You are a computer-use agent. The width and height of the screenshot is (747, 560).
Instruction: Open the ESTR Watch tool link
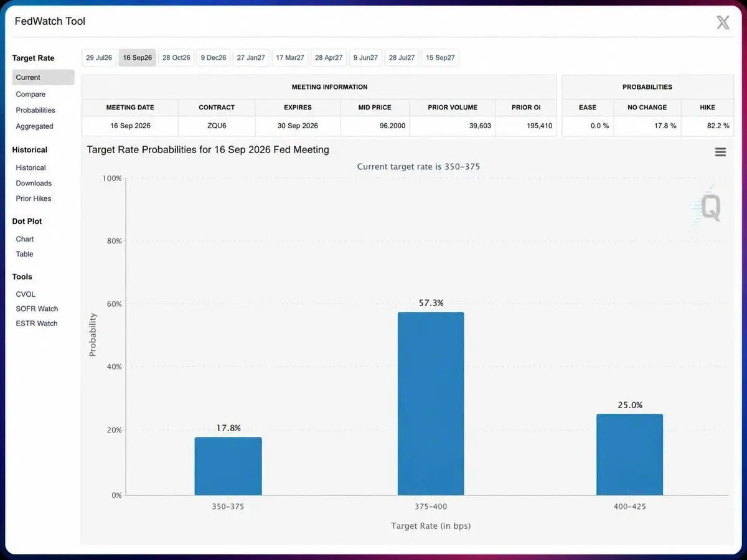point(36,324)
